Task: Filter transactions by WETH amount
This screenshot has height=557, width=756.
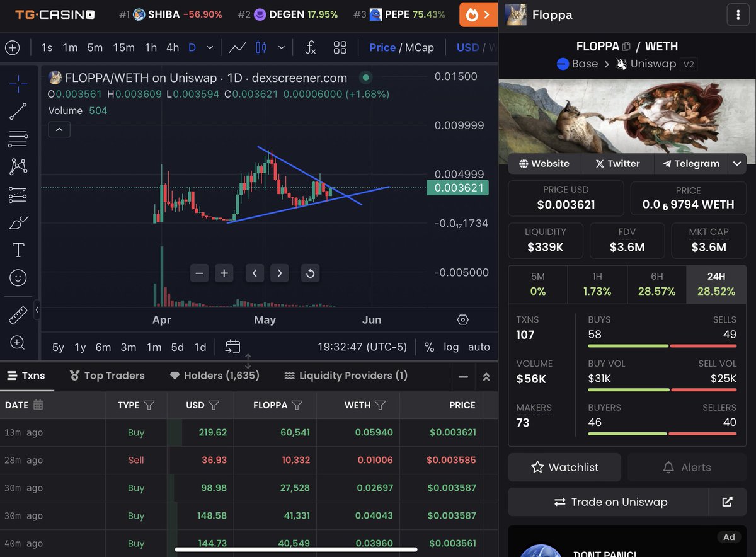Action: [380, 405]
